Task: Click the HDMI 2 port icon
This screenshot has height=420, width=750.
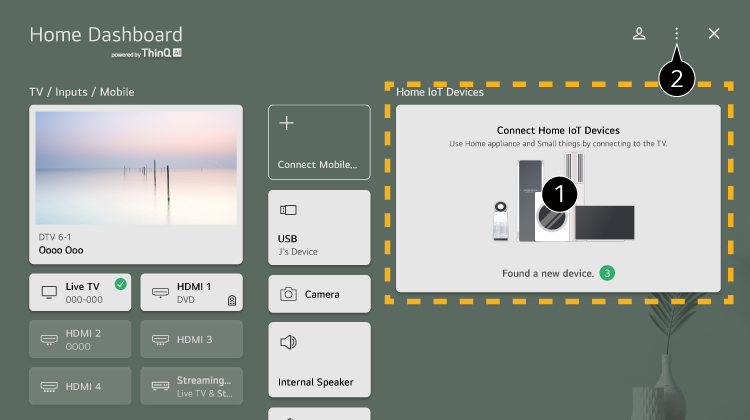Action: 49,340
